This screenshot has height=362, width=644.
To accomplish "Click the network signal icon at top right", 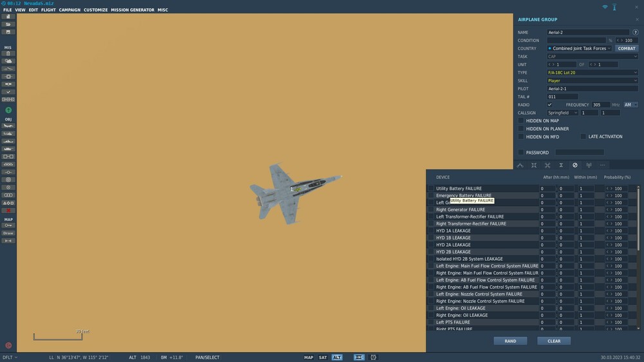I will (605, 7).
